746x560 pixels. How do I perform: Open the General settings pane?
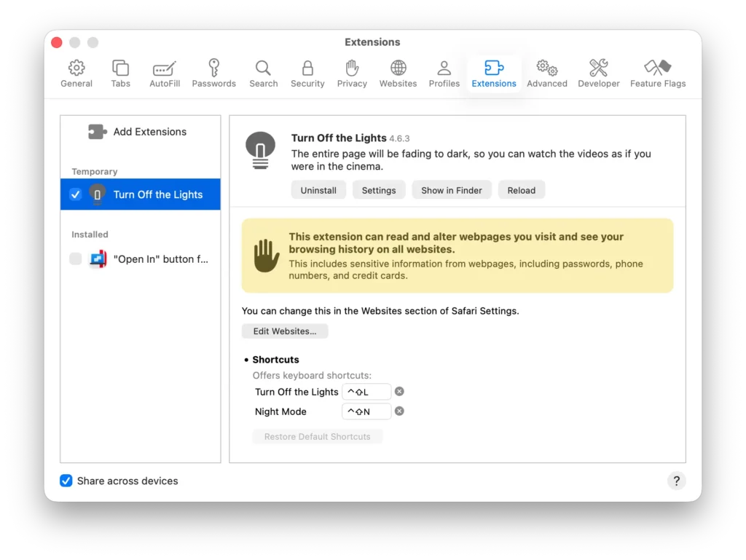[x=76, y=74]
